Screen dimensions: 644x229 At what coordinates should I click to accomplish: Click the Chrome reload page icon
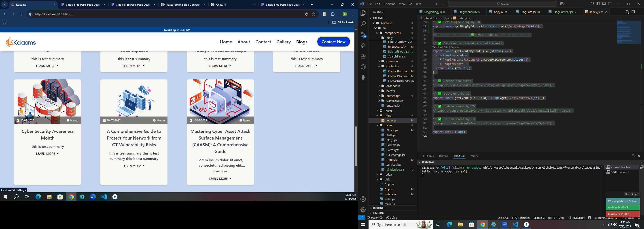tap(21, 14)
